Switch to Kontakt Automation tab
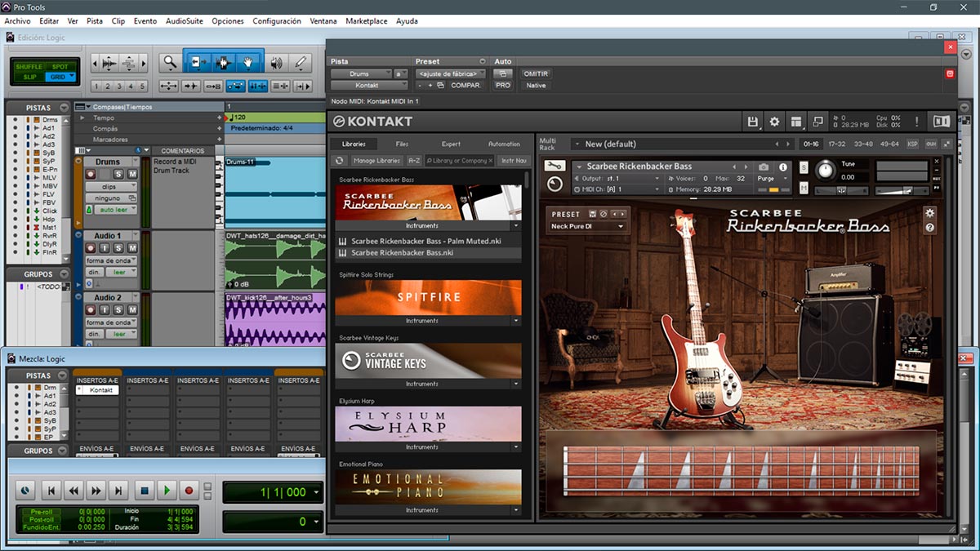This screenshot has height=551, width=980. click(x=504, y=144)
